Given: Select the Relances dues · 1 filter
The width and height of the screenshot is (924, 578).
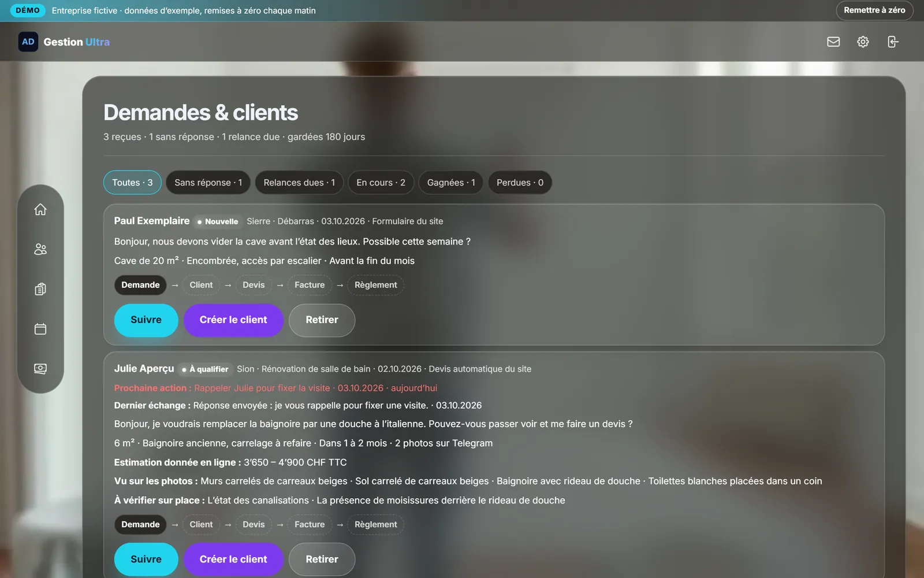Looking at the screenshot, I should point(299,183).
